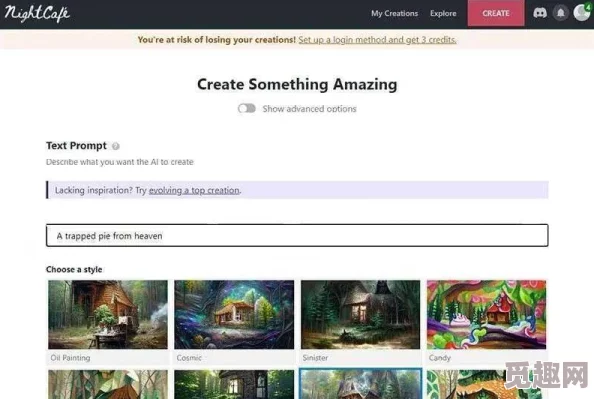Click the Text Prompt help icon

tap(116, 146)
